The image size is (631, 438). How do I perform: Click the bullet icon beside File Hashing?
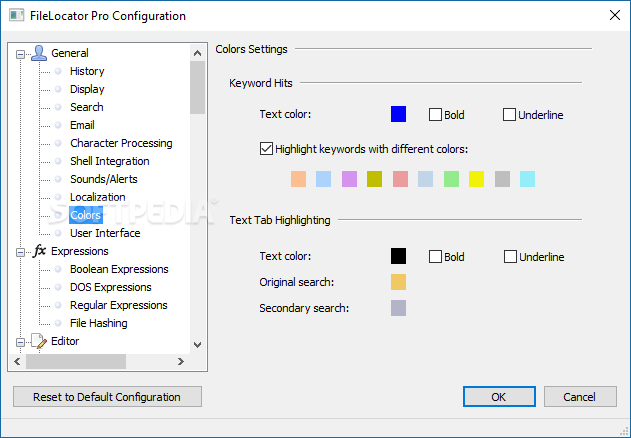tap(58, 323)
